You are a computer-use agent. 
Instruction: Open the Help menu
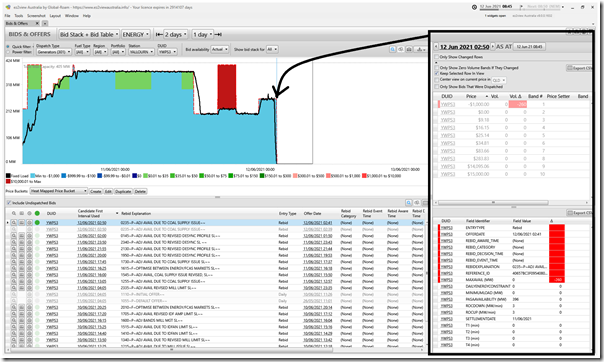87,16
